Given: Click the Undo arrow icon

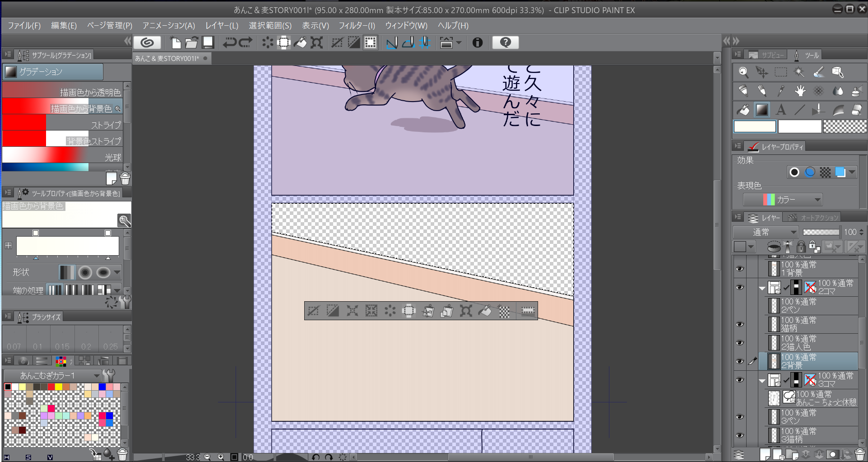Looking at the screenshot, I should coord(229,42).
